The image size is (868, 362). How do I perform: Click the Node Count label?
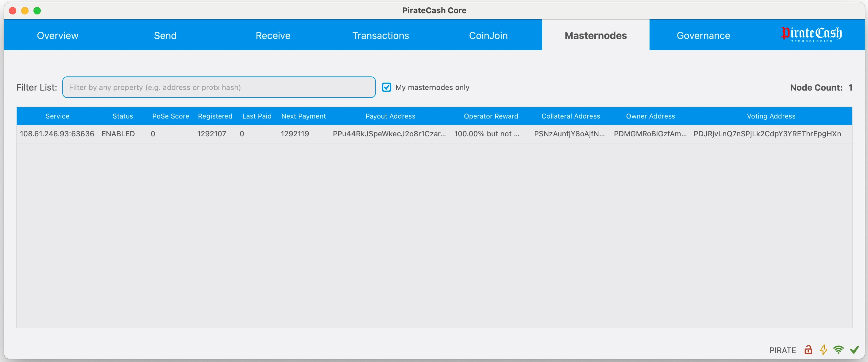coord(816,88)
